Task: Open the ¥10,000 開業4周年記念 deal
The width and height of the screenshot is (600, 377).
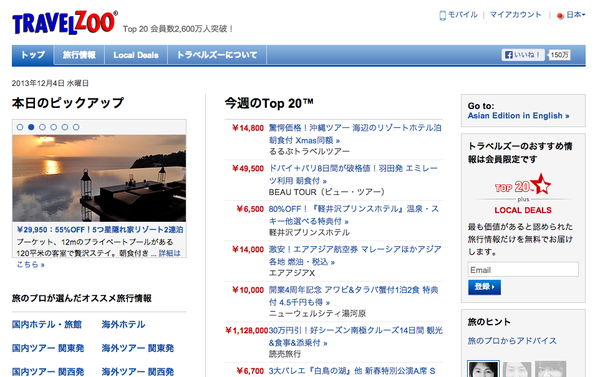Action: click(353, 296)
